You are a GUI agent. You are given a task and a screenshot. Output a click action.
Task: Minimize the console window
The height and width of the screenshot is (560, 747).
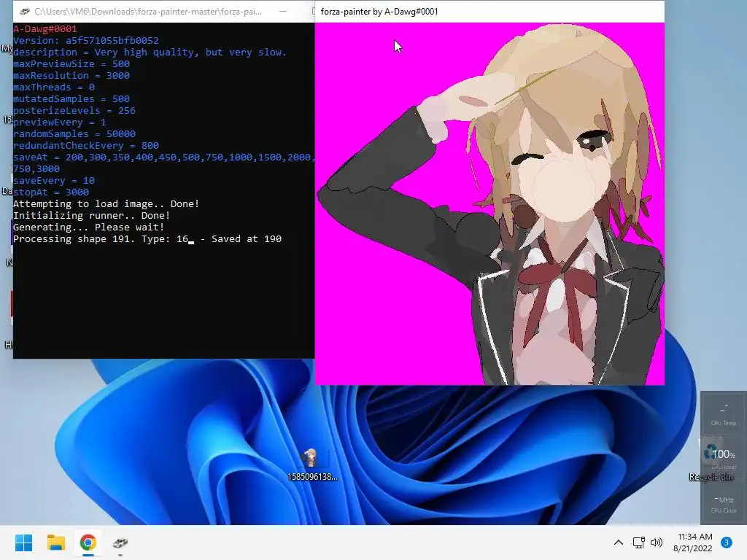click(283, 11)
